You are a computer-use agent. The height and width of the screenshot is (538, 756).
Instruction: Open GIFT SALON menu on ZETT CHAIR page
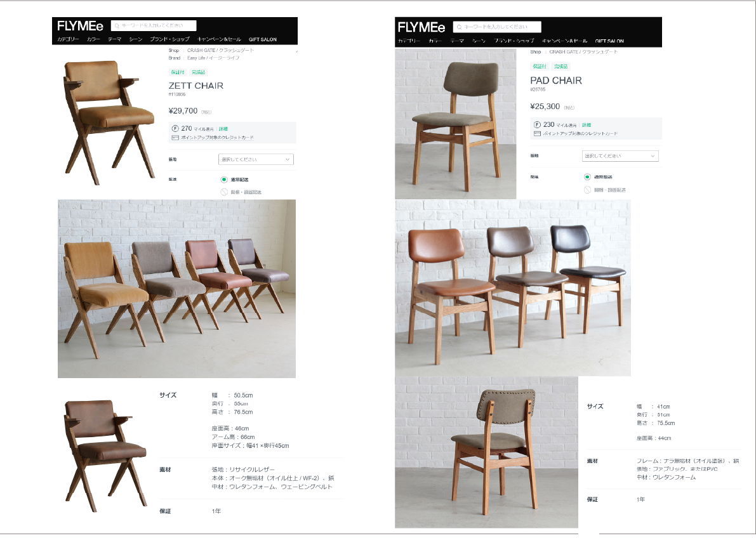(263, 39)
